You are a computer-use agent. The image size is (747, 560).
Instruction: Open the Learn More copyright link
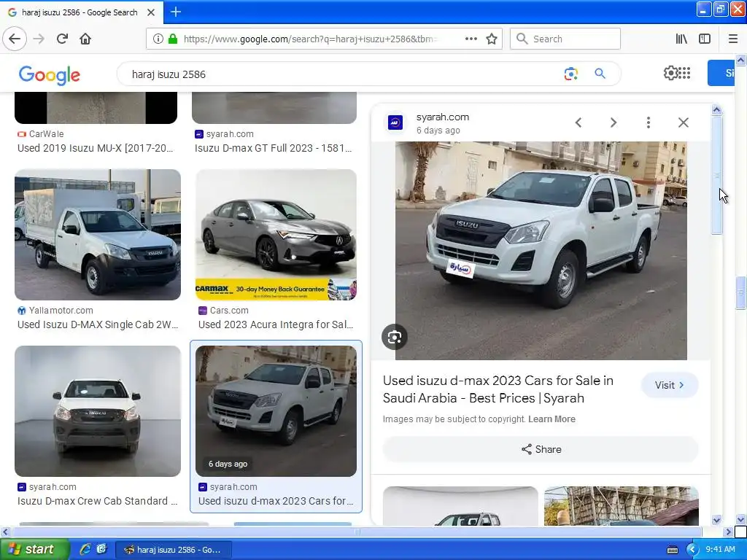[551, 419]
